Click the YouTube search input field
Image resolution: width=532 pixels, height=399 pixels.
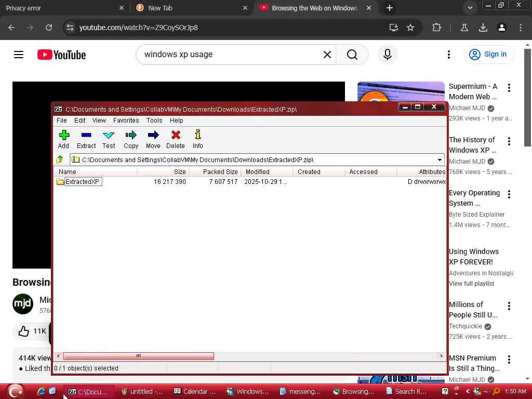click(231, 55)
